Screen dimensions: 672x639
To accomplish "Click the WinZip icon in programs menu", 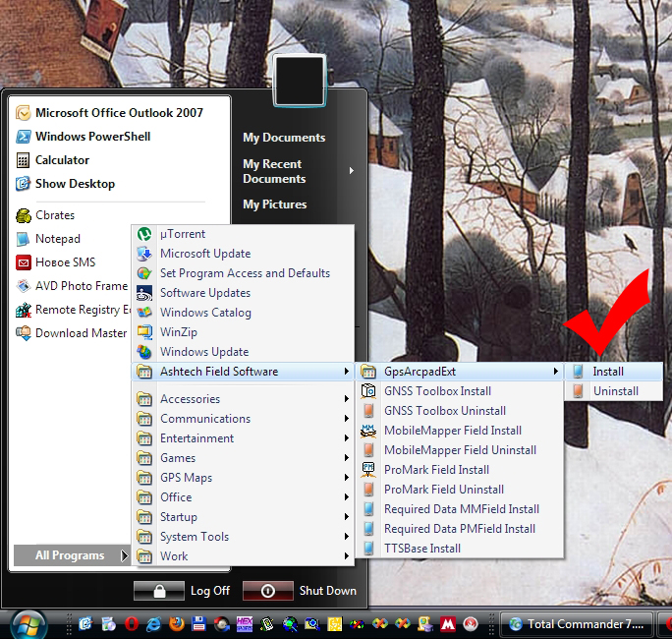I will 144,332.
